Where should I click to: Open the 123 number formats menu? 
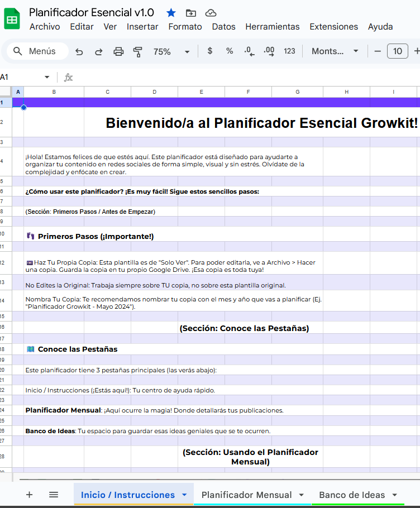[x=289, y=51]
